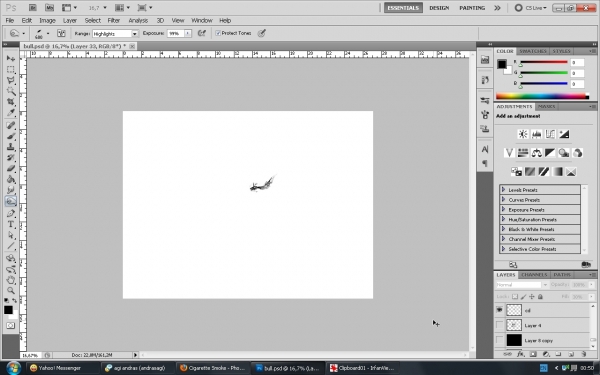Open the Exposure slider popup arrow
This screenshot has width=600, height=375.
[188, 33]
